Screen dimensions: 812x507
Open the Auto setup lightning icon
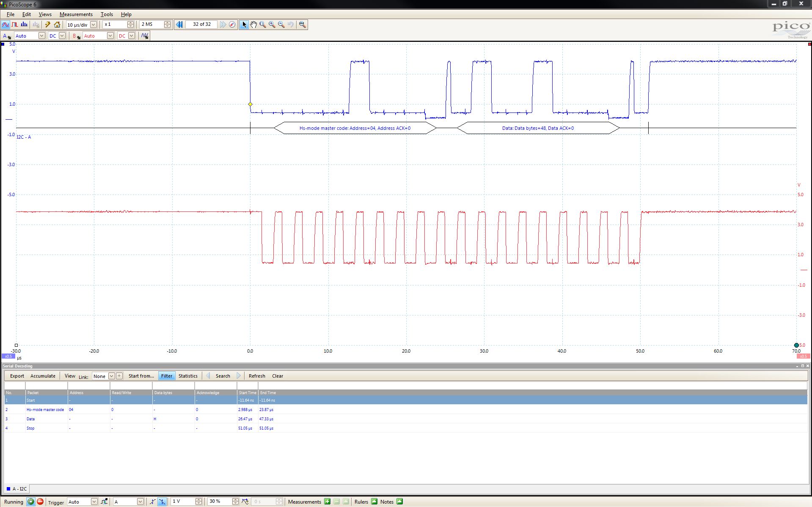(x=48, y=25)
